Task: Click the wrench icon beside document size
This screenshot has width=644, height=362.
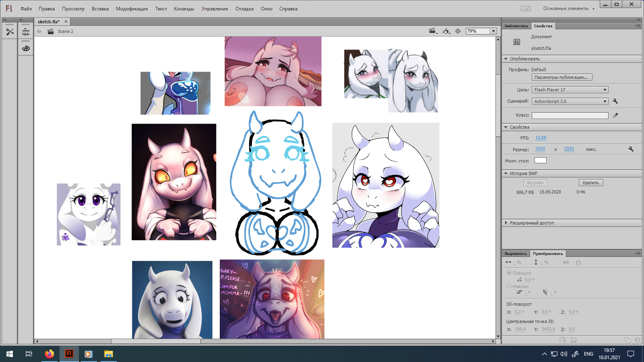Action: tap(631, 149)
